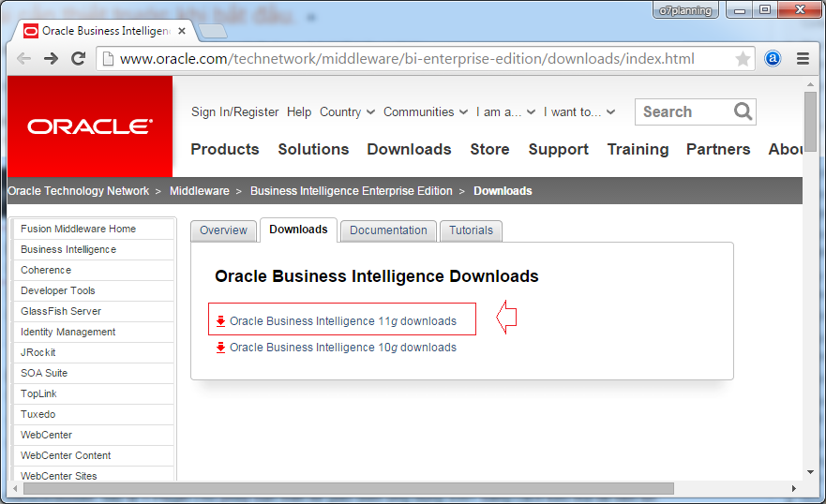Click the red download icon beside 11g

click(220, 321)
